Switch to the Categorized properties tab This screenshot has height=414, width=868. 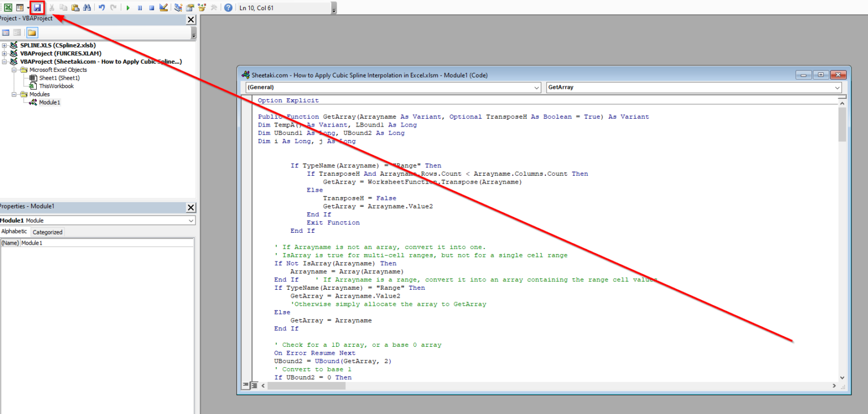(47, 232)
